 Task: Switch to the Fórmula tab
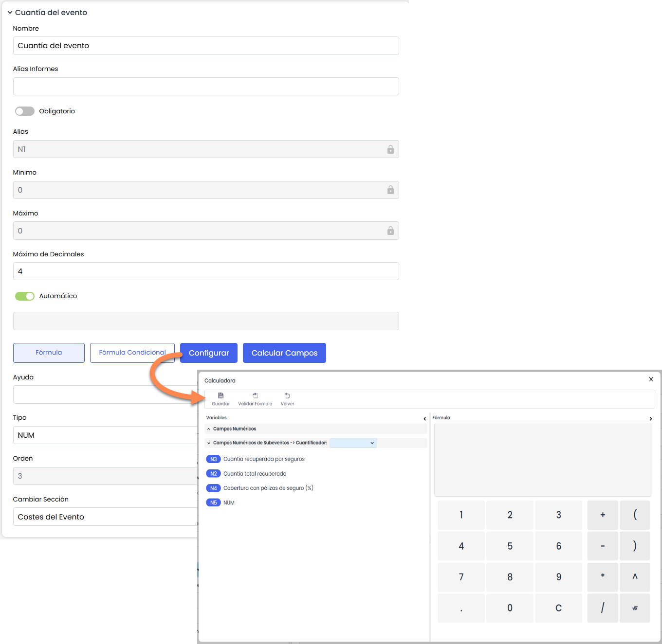point(49,353)
